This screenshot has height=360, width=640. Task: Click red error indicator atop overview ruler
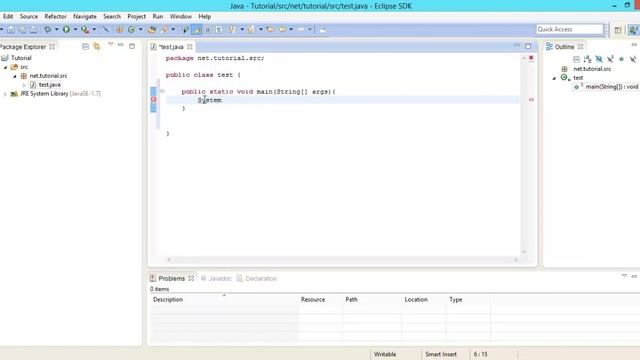coord(531,58)
